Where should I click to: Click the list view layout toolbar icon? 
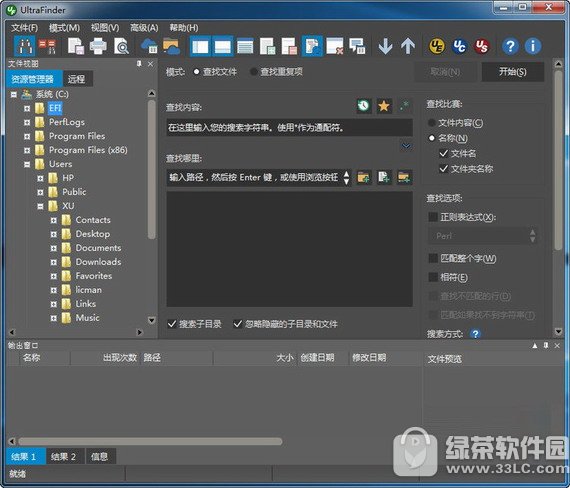pos(245,46)
